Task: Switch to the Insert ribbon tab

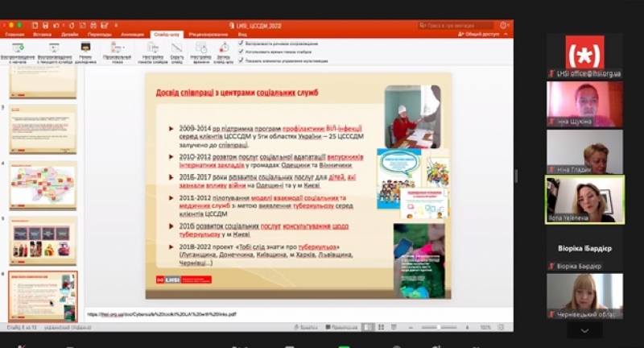Action: tap(40, 35)
